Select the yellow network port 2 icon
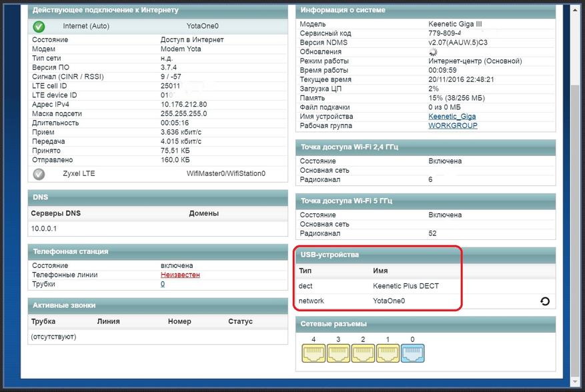Viewport: 585px width, 392px height. click(x=363, y=353)
